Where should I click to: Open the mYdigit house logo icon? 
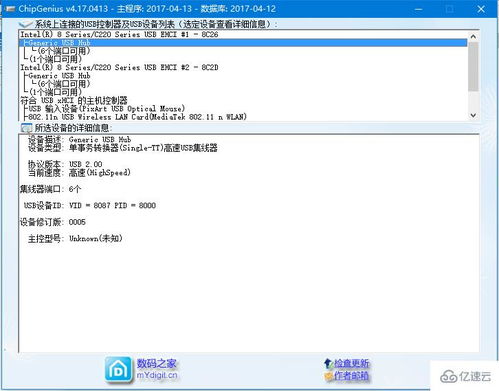pos(118,370)
